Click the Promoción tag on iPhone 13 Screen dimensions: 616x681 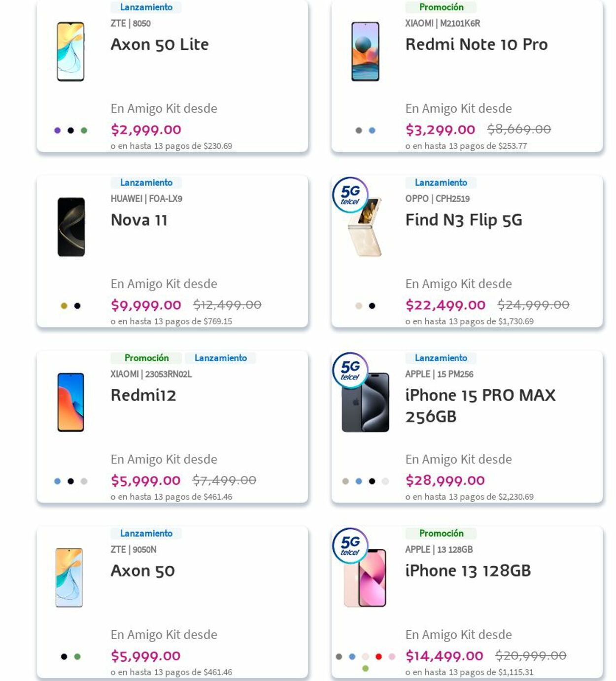[x=441, y=534]
